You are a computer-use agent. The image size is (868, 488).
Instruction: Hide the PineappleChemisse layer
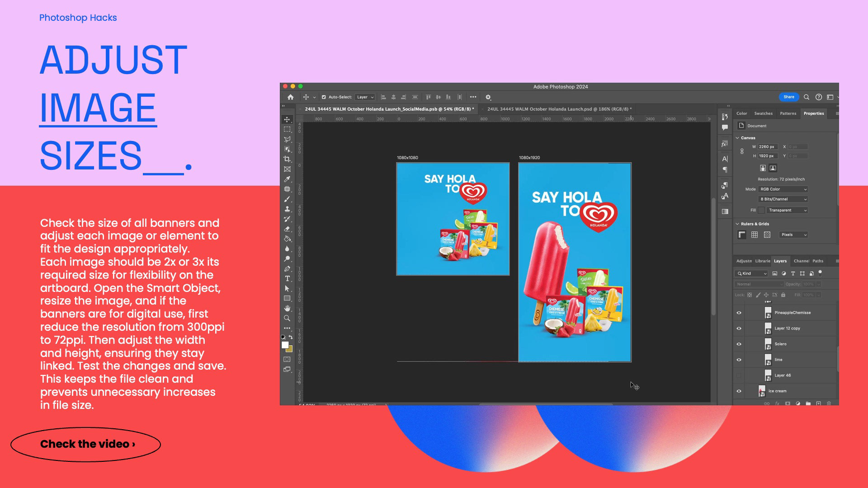(739, 313)
